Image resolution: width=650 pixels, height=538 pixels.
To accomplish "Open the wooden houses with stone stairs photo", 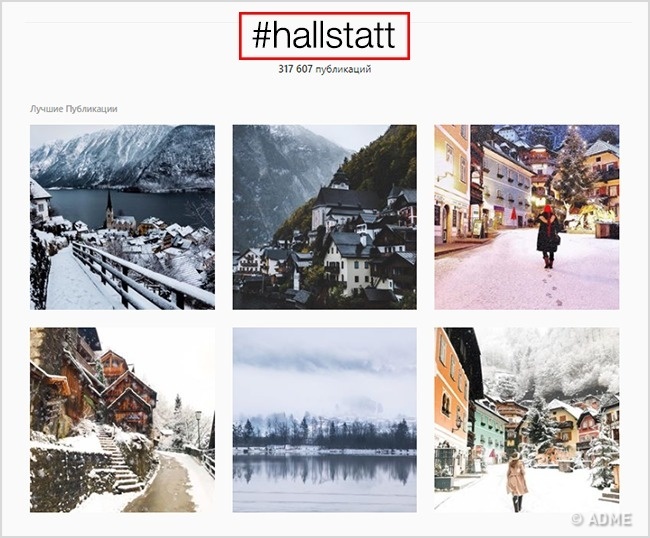I will [122, 420].
